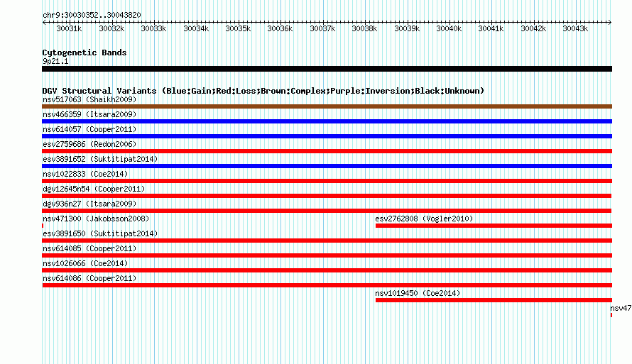
Task: Click the 30031k ruler tick label
Action: pos(69,28)
